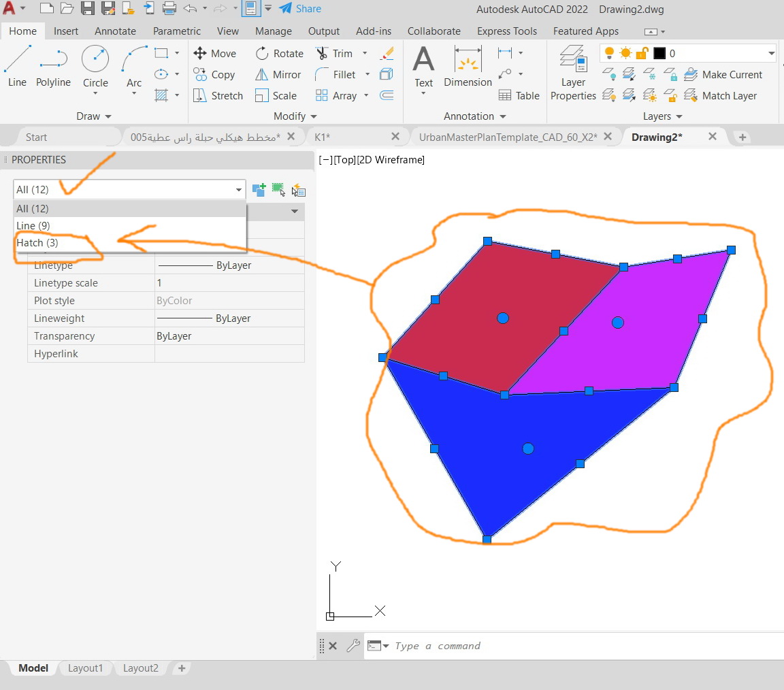The height and width of the screenshot is (690, 784).
Task: Open the layer name dropdown
Action: pyautogui.click(x=770, y=53)
